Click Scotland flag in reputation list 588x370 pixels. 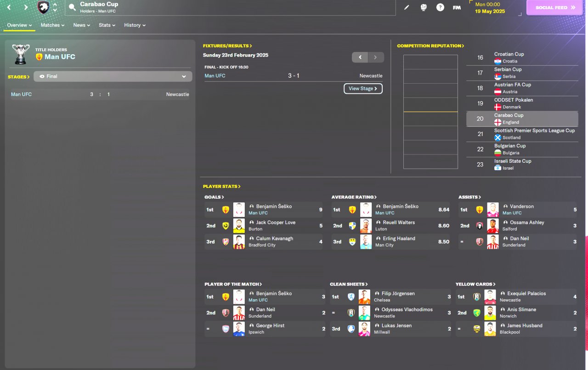pos(498,137)
